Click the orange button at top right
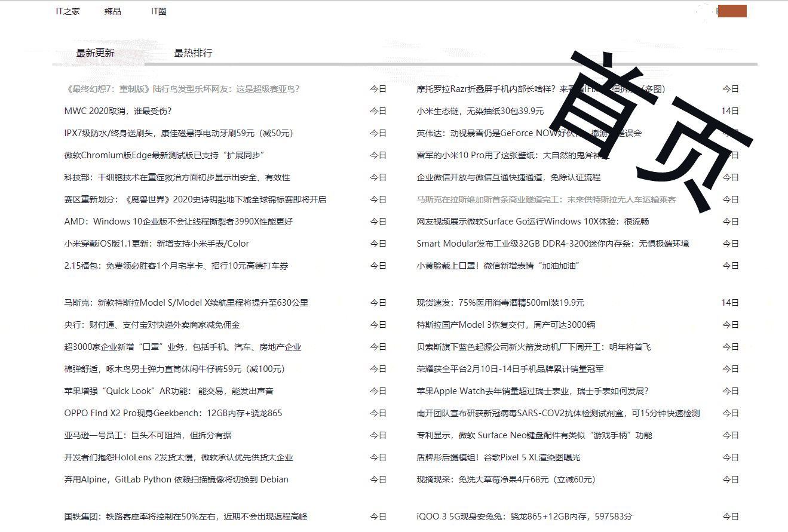Image resolution: width=788 pixels, height=532 pixels. coord(731,11)
